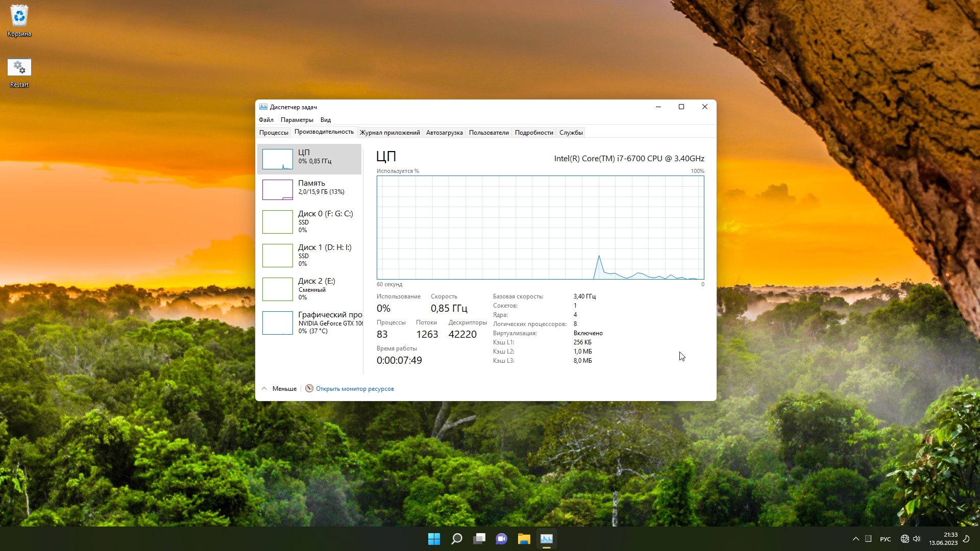The image size is (980, 551).
Task: Switch to the Службы tab
Action: click(571, 133)
